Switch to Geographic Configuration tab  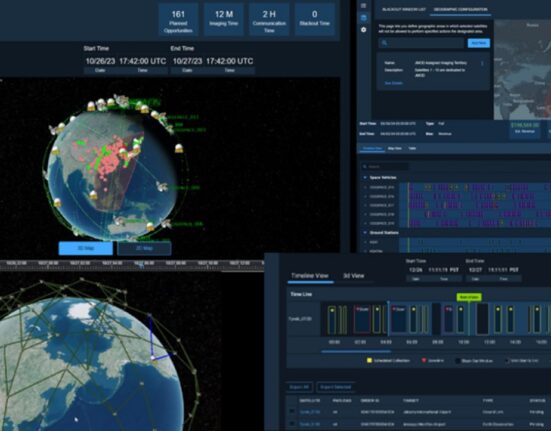point(460,9)
